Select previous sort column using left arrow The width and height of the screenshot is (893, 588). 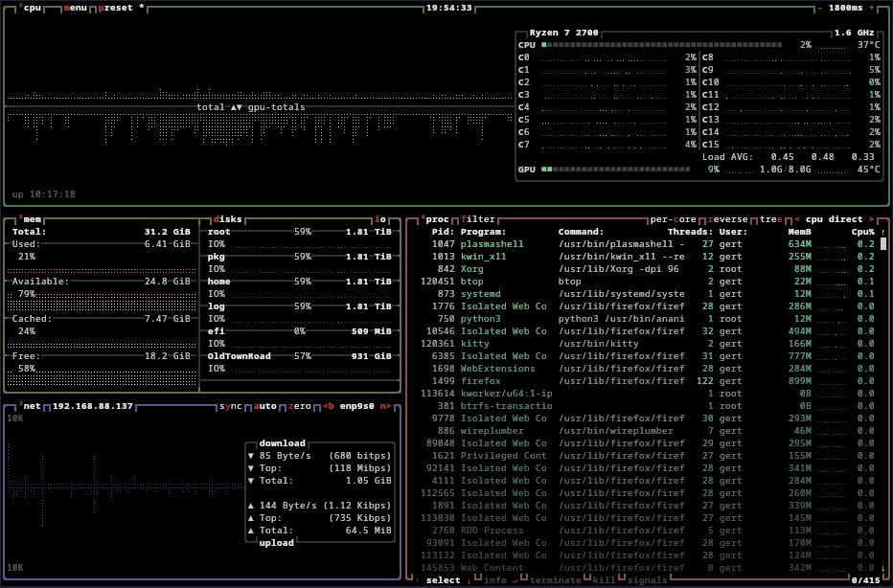tap(795, 219)
